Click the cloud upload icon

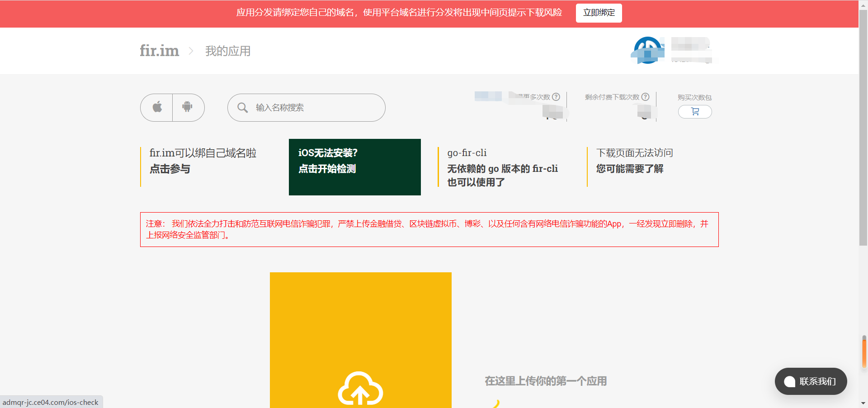(360, 389)
